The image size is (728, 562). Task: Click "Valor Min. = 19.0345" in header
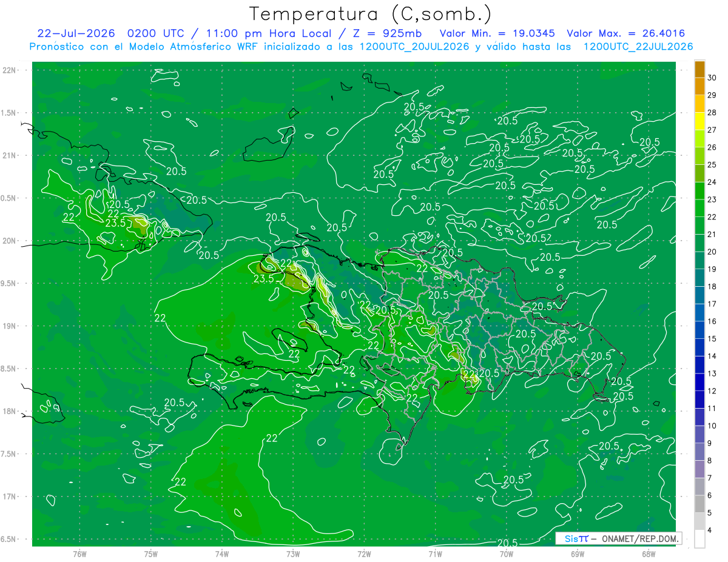(497, 33)
